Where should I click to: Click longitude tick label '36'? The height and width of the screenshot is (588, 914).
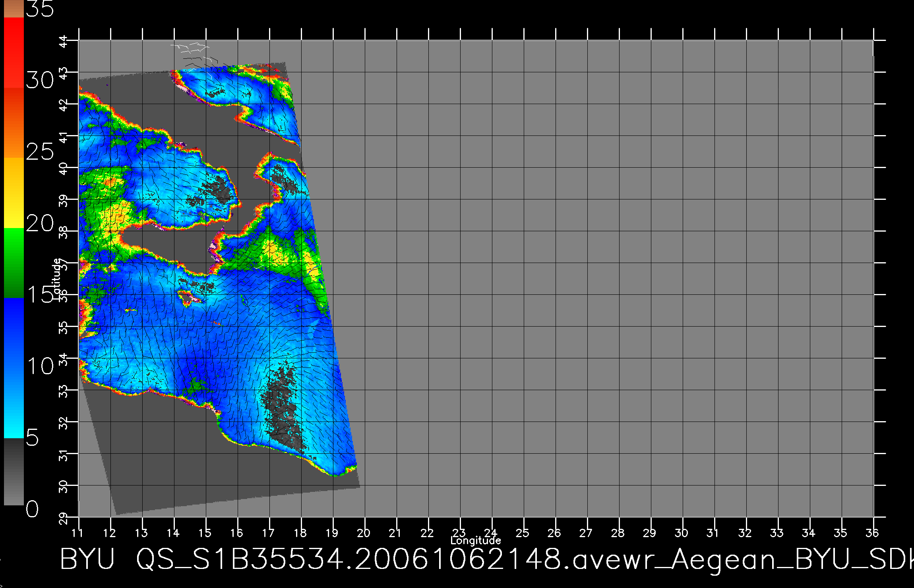(x=872, y=533)
